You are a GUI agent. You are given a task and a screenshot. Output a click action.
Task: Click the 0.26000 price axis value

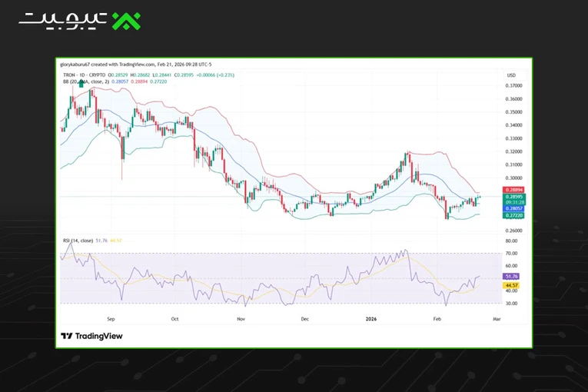tap(513, 231)
